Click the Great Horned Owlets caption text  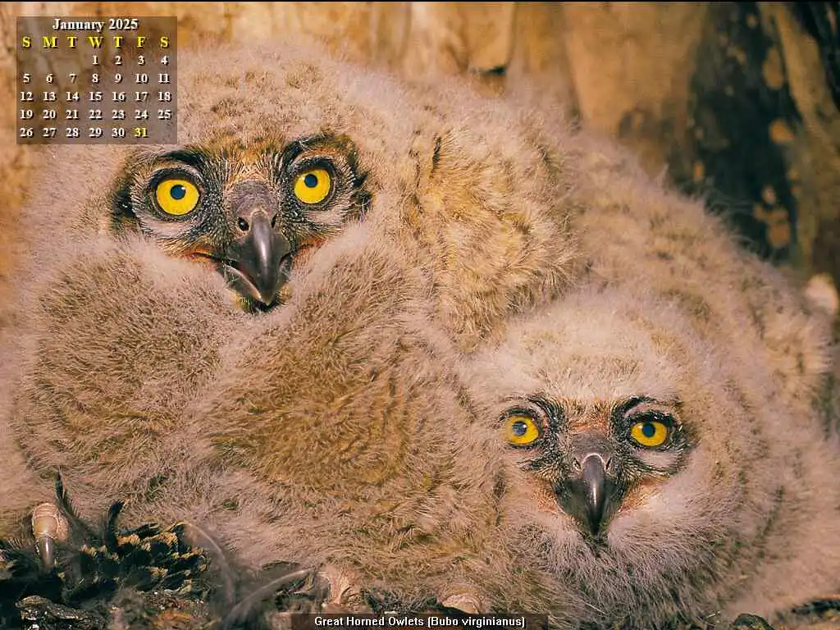point(419,622)
